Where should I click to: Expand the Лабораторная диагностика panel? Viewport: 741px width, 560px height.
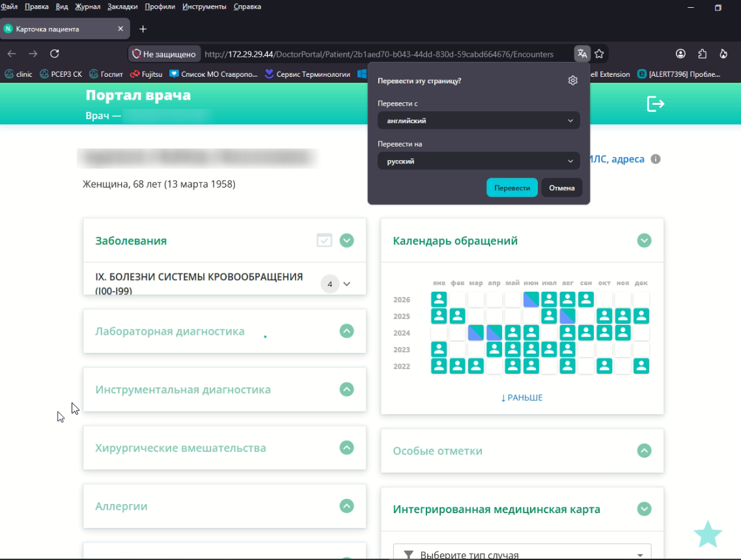click(347, 331)
